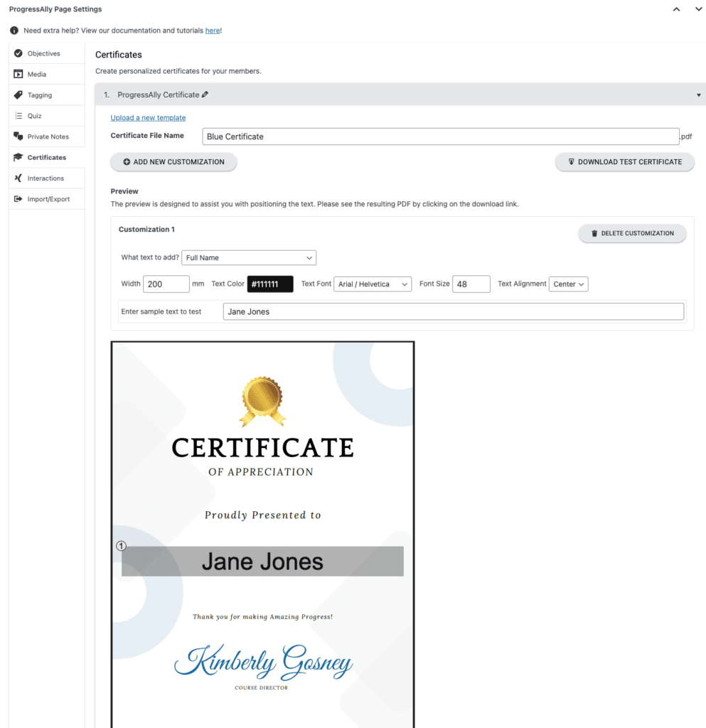The height and width of the screenshot is (728, 706).
Task: Open the Text Alignment dropdown
Action: tap(568, 284)
